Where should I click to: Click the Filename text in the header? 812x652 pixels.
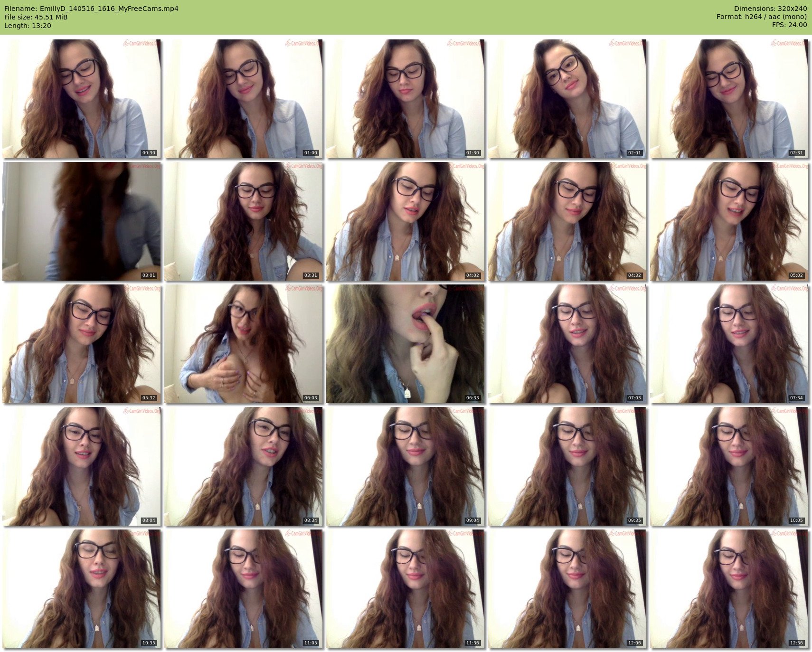pos(91,9)
